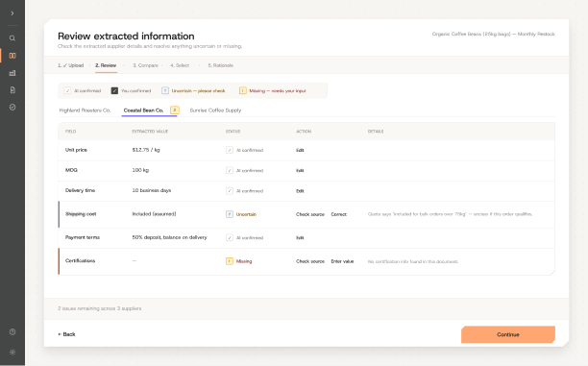Expand the sidebar with the chevron arrow
The width and height of the screenshot is (588, 366).
pos(12,13)
